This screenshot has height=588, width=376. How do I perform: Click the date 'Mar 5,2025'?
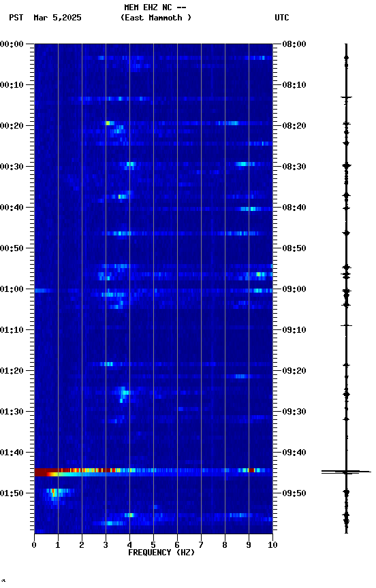point(57,18)
